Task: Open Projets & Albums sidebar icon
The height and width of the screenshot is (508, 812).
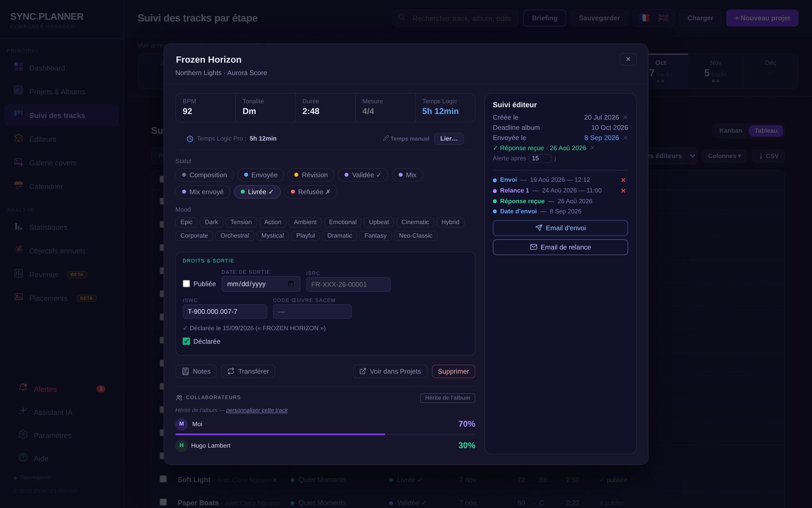Action: coord(18,90)
